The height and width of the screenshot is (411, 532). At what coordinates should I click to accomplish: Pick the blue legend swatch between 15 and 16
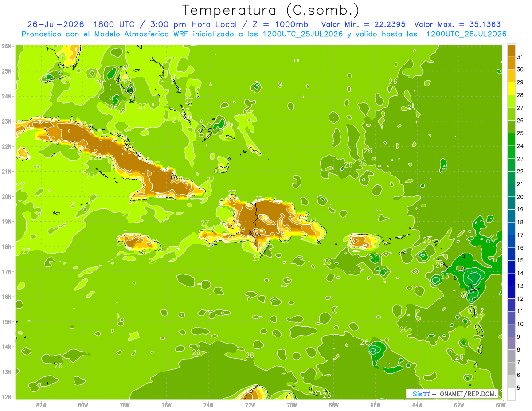[x=511, y=254]
